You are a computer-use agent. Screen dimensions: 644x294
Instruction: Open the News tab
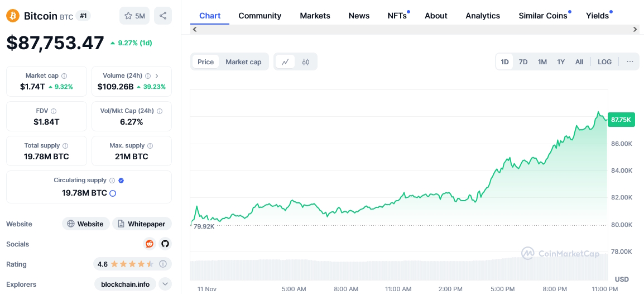[359, 16]
